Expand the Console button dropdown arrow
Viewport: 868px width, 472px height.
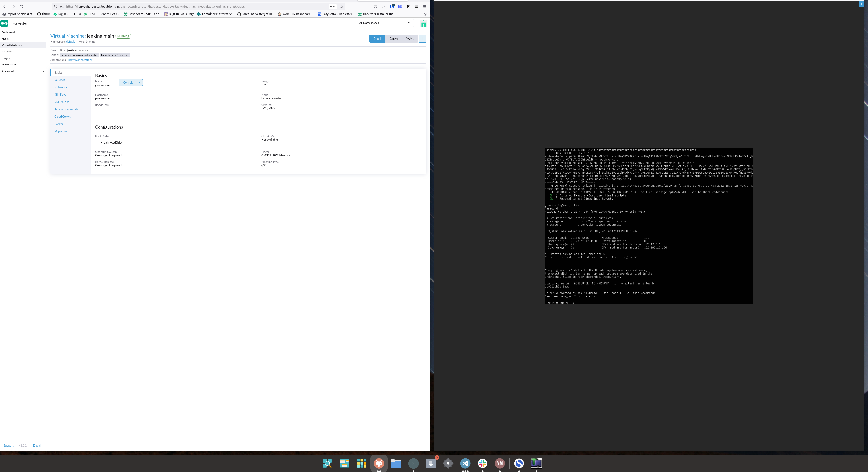139,82
